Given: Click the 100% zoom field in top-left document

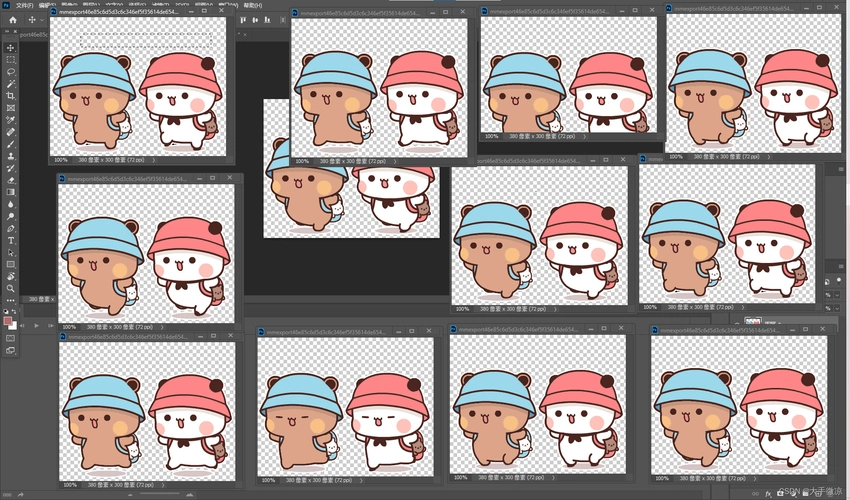Looking at the screenshot, I should 61,159.
